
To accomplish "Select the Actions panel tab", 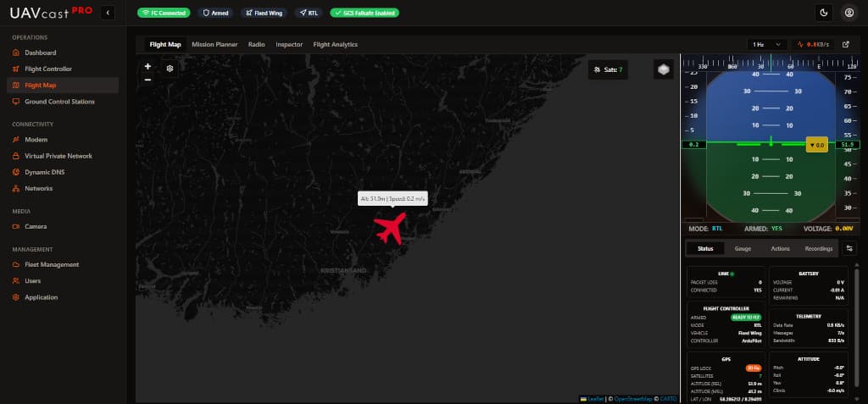I will [781, 248].
